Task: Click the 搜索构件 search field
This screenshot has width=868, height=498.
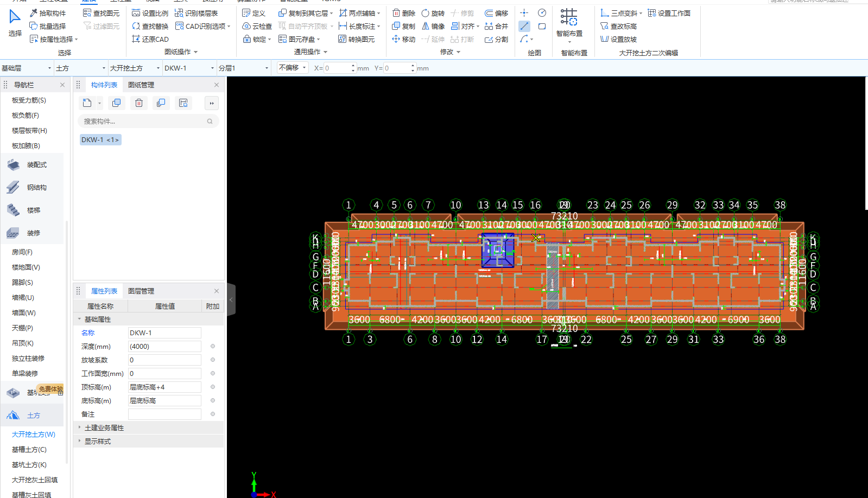Action: pos(148,121)
